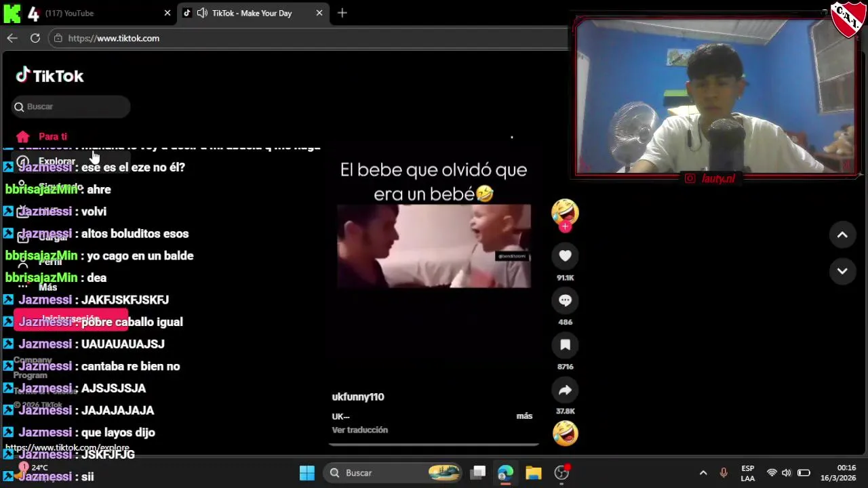868x488 pixels.
Task: Open volume control from tray
Action: point(787,472)
